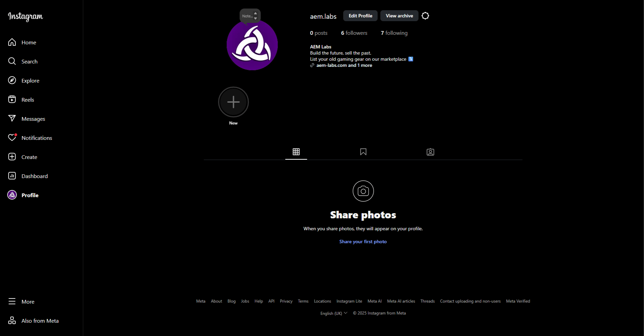Viewport: 644px width, 336px height.
Task: Open Also from Meta icon
Action: [x=12, y=321]
